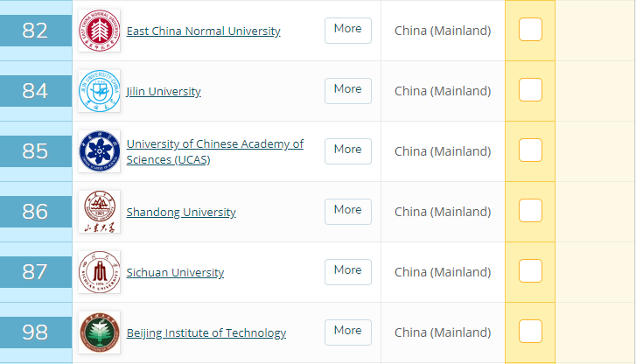Open More for Beijing Institute of Technology
Viewport: 636px width, 364px height.
pos(347,332)
